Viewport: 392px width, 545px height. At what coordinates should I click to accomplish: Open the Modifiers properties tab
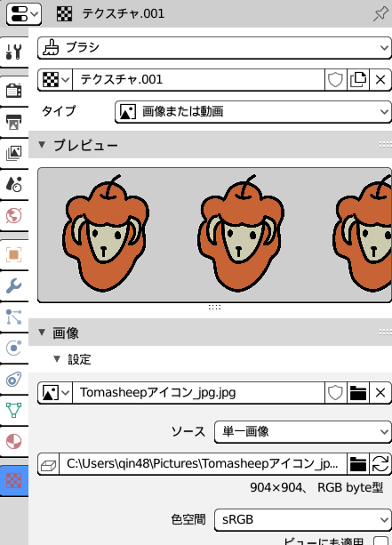(x=14, y=286)
